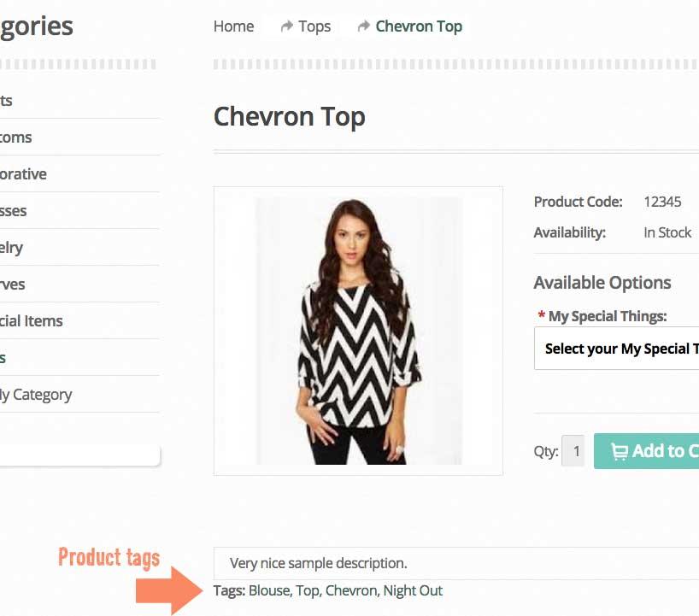Open the Special Items category
699x616 pixels.
click(x=32, y=321)
